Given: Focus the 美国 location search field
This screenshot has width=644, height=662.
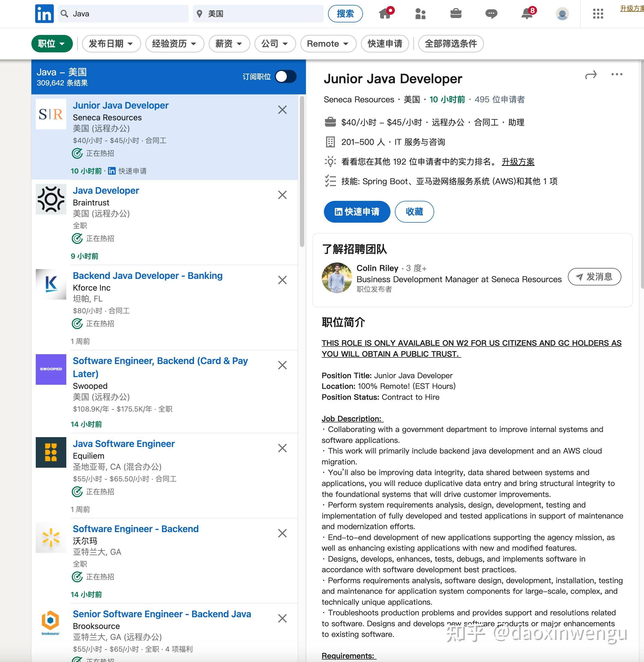Looking at the screenshot, I should pos(258,14).
